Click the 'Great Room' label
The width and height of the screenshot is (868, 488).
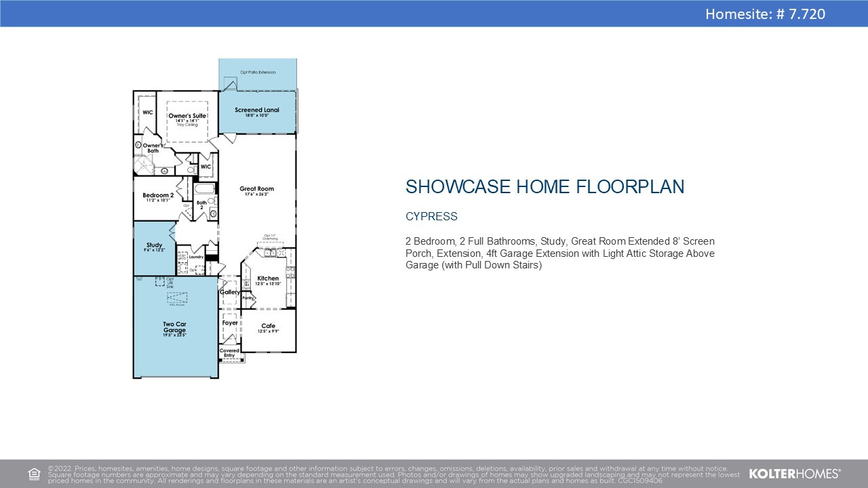coord(257,188)
